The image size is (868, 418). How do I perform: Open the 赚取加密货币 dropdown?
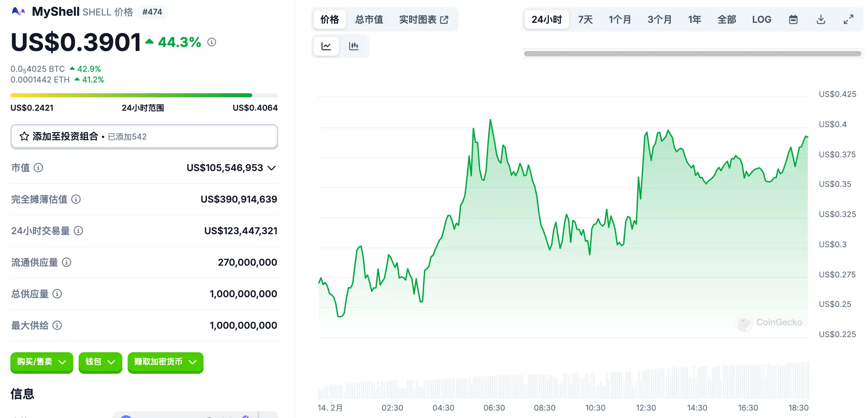pos(165,362)
